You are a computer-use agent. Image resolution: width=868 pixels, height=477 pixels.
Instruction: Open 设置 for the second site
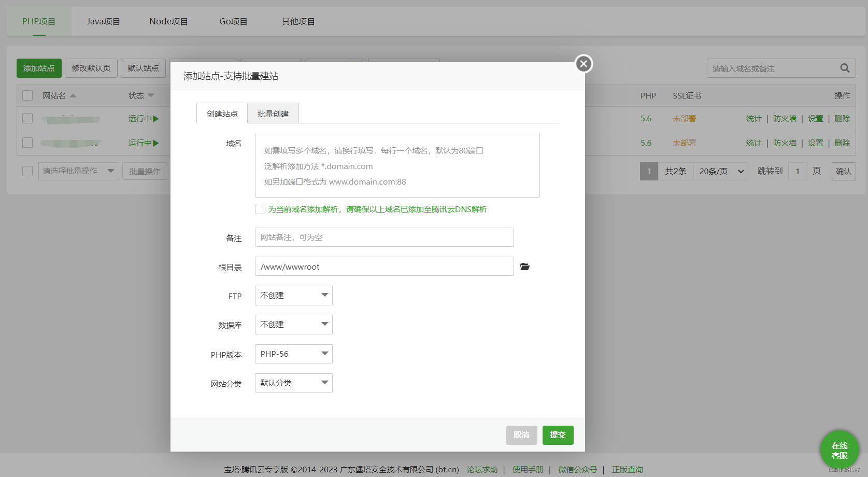coord(816,143)
